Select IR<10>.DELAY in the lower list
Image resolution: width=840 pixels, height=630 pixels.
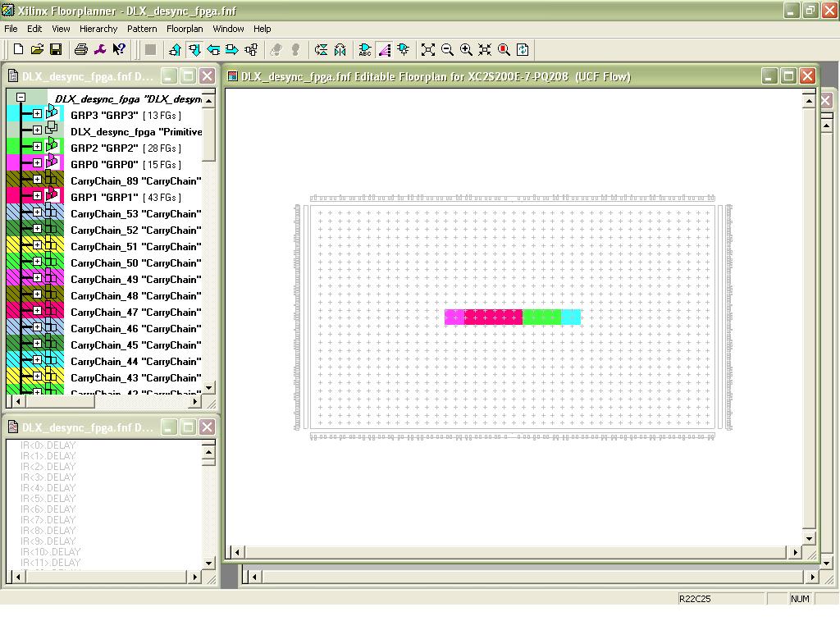pos(50,552)
